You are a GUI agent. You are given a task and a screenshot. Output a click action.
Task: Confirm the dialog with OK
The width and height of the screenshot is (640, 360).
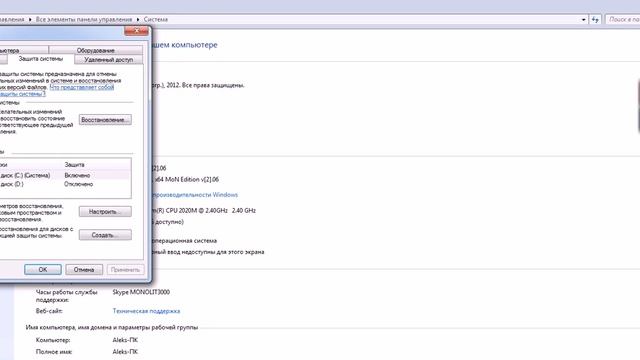(43, 269)
